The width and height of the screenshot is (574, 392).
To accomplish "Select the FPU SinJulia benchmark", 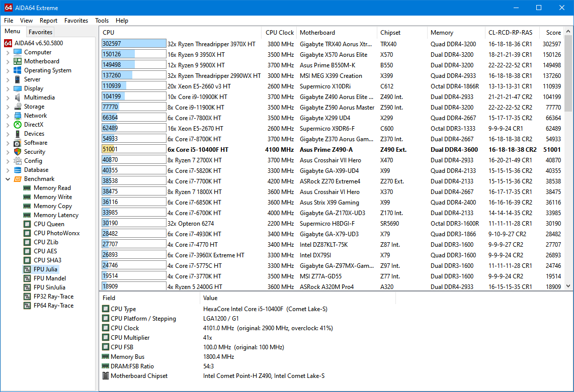I will (49, 287).
